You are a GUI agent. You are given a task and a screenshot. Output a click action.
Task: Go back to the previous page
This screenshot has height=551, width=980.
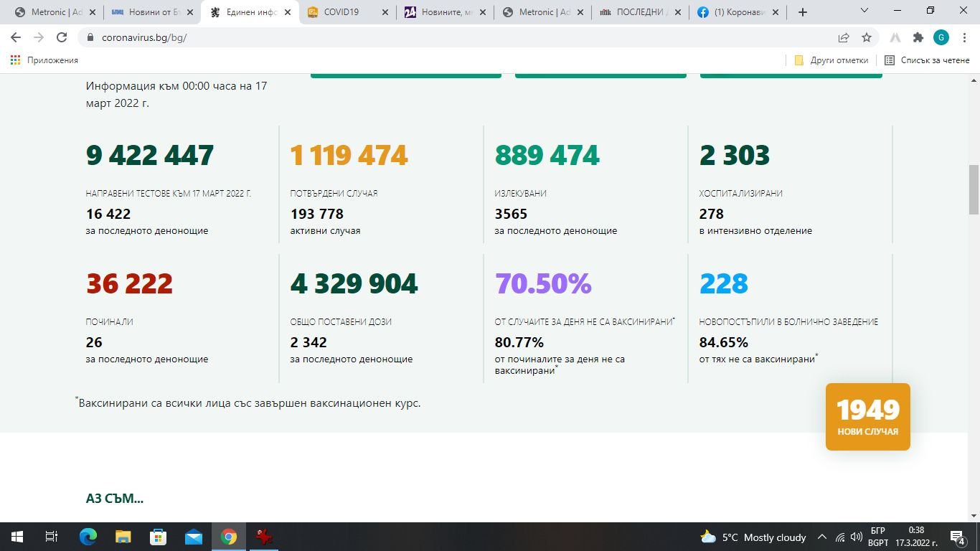pyautogui.click(x=16, y=37)
